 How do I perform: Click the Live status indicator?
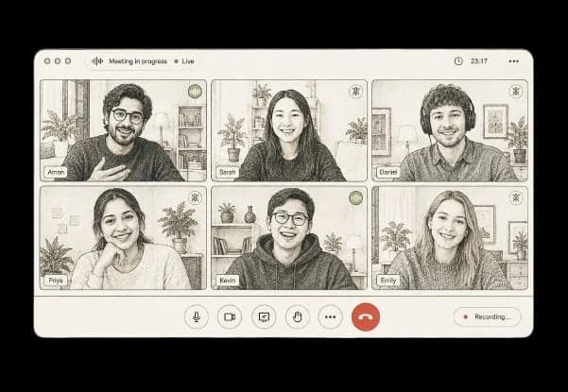point(184,61)
